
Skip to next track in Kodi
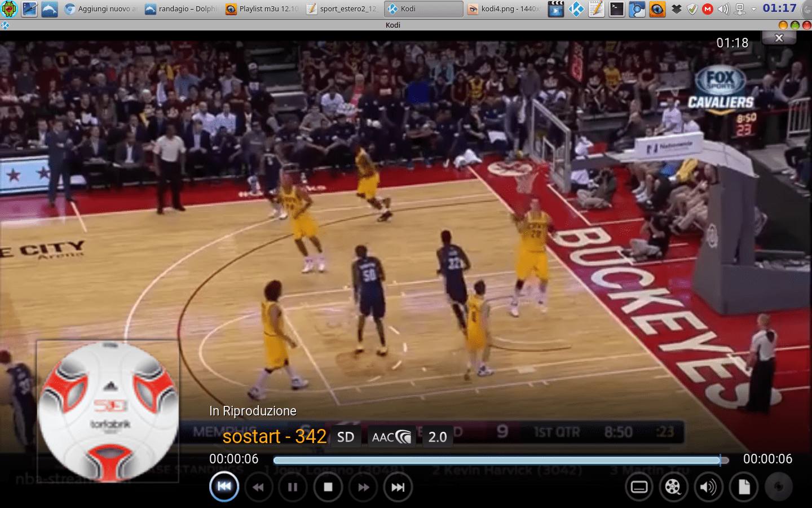coord(398,487)
